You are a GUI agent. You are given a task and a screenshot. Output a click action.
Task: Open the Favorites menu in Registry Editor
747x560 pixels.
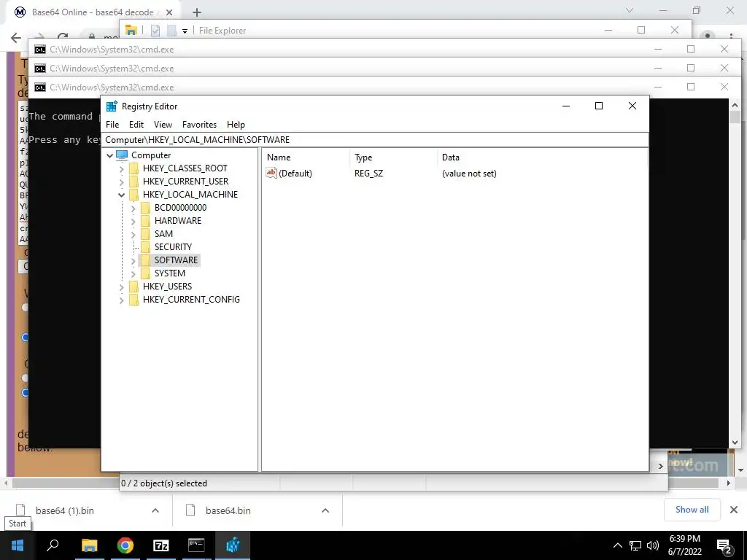tap(199, 124)
